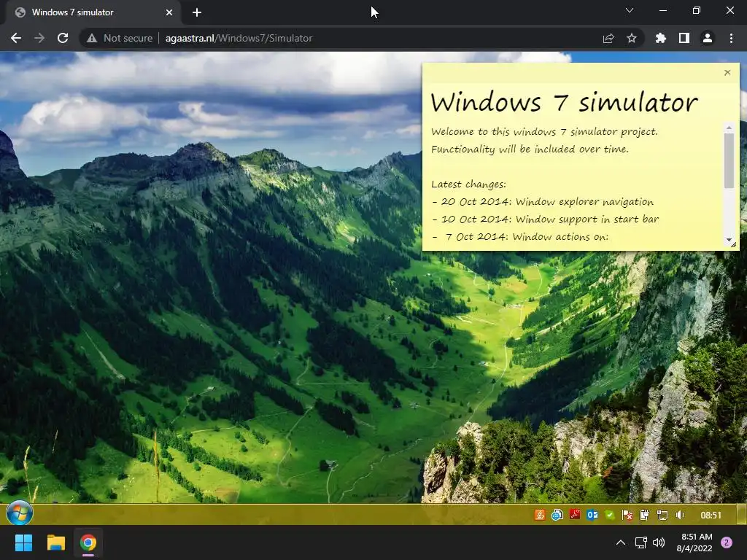Click the address bar URL
The image size is (747, 560).
tap(239, 38)
